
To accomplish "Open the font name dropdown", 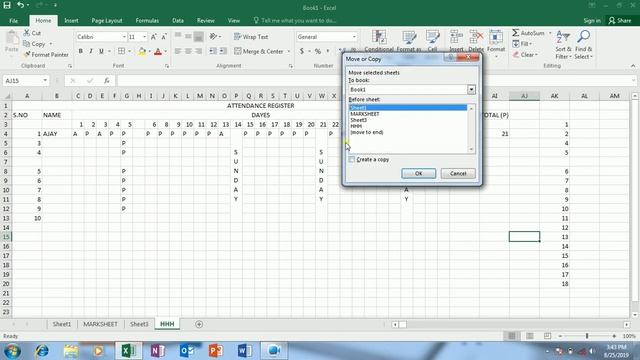I will click(124, 37).
